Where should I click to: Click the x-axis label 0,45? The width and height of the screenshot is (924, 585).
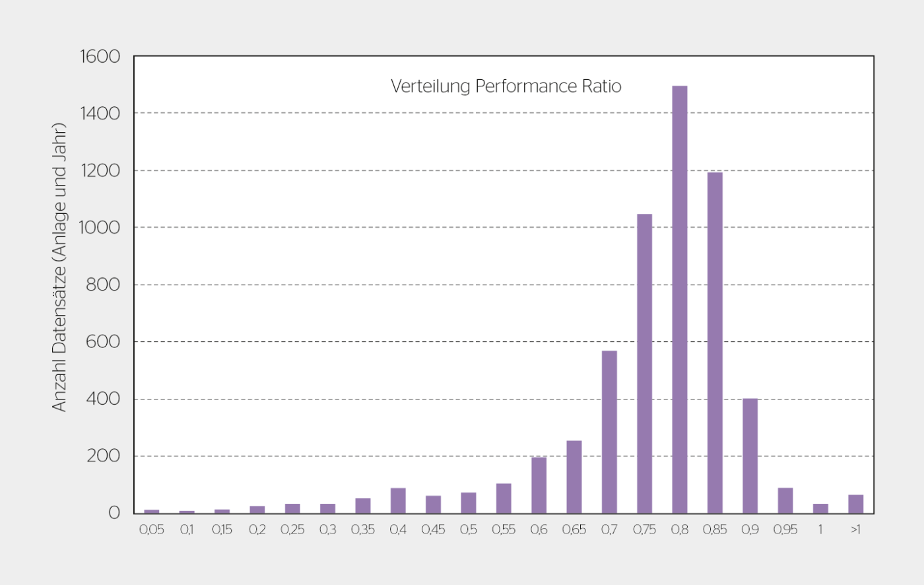click(434, 530)
